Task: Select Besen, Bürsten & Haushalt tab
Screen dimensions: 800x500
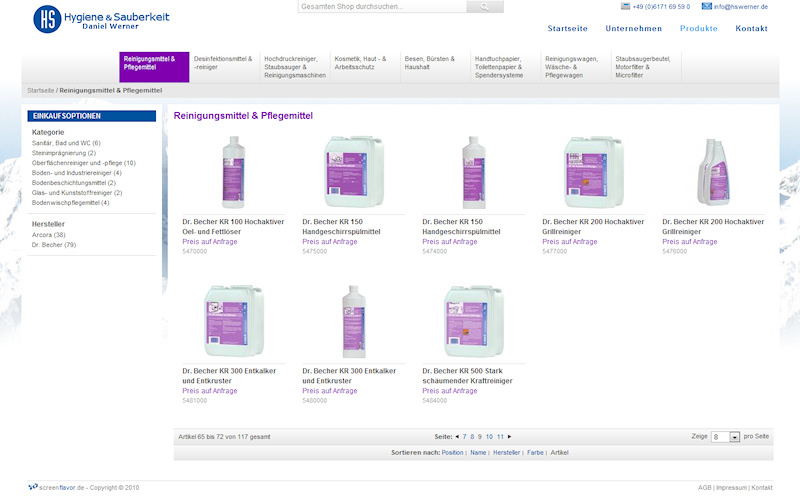Action: coord(436,67)
